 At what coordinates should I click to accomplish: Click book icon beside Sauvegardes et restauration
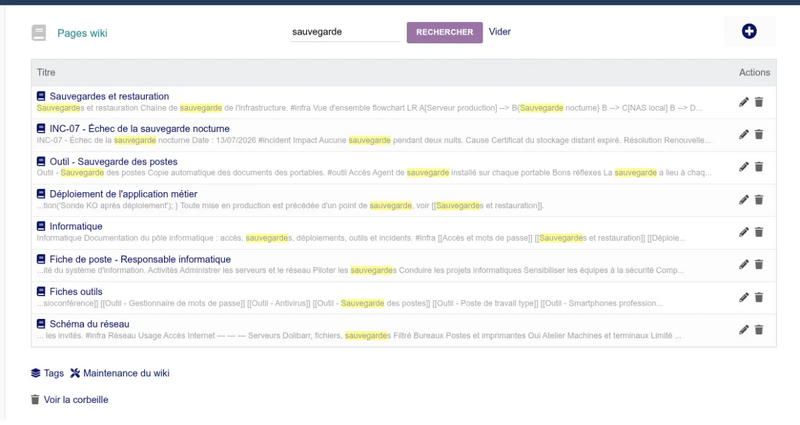click(41, 96)
